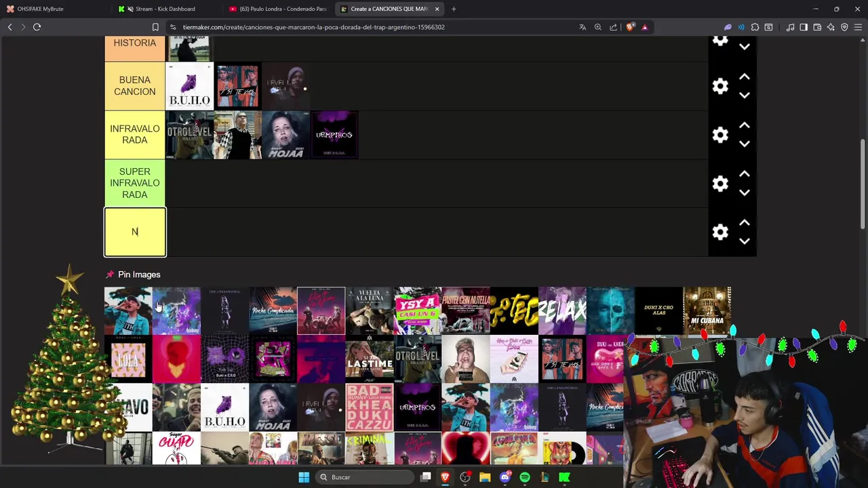The image size is (868, 488).
Task: Pick Bad Bunny Khea Duki Cazzu cover
Action: click(369, 407)
